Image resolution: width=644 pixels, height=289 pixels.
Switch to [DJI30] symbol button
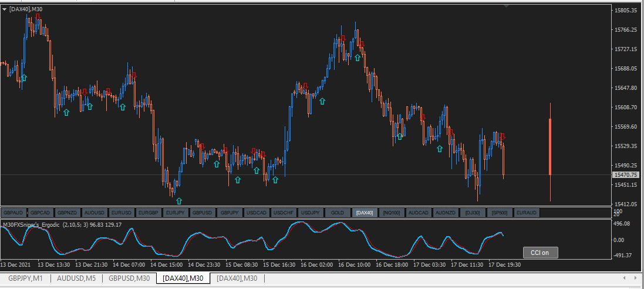tap(473, 213)
